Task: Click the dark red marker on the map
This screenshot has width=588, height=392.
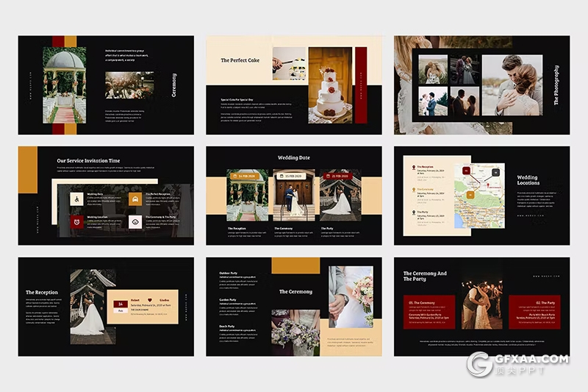Action: coord(466,171)
